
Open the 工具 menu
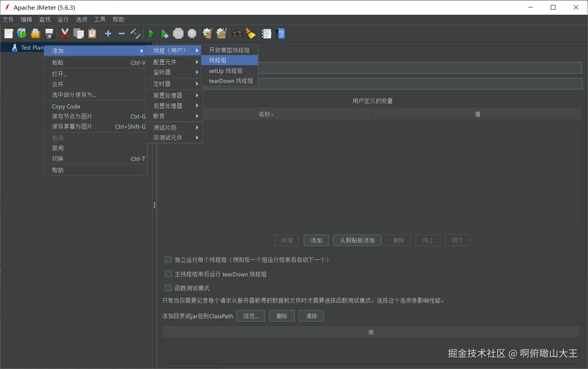pyautogui.click(x=100, y=19)
